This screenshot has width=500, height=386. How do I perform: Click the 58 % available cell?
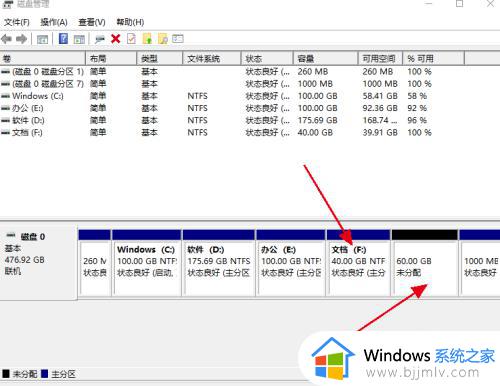(x=417, y=96)
